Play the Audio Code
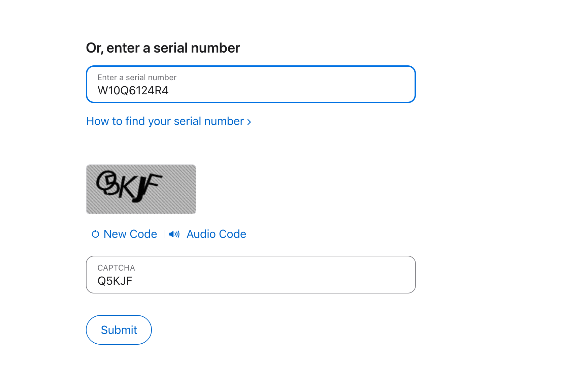Screen dimensions: 588x374 point(216,234)
